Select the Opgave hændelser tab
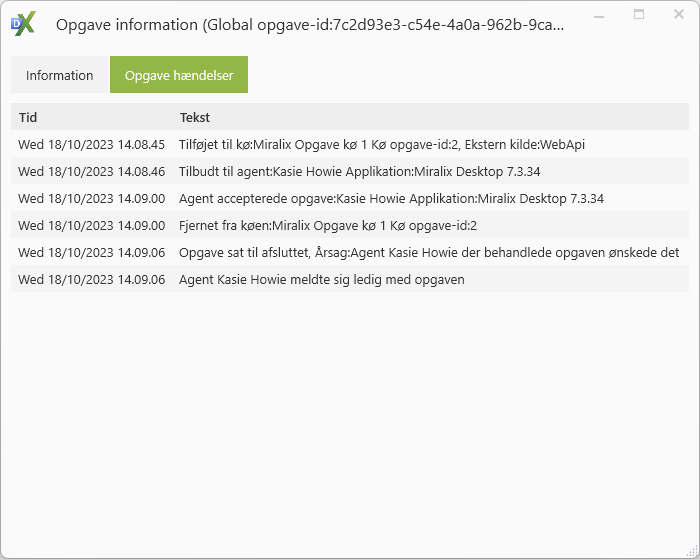700x559 pixels. (x=179, y=75)
